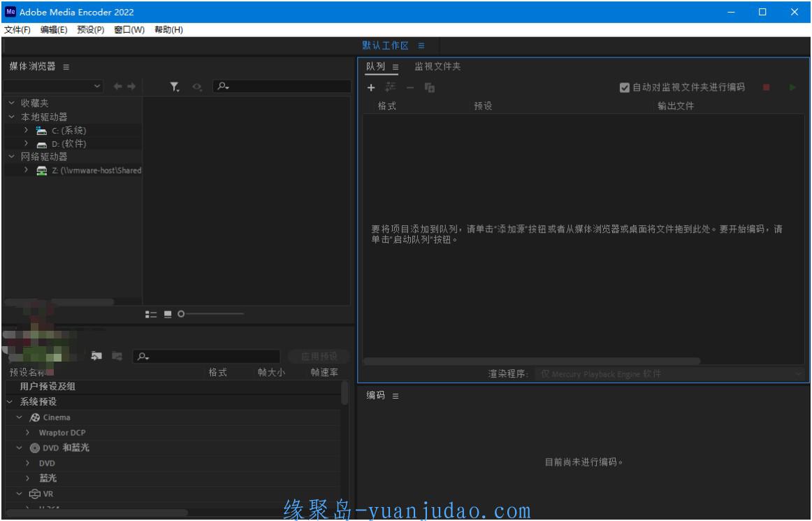This screenshot has height=521, width=812.
Task: Open the media browser path dropdown
Action: click(x=53, y=86)
